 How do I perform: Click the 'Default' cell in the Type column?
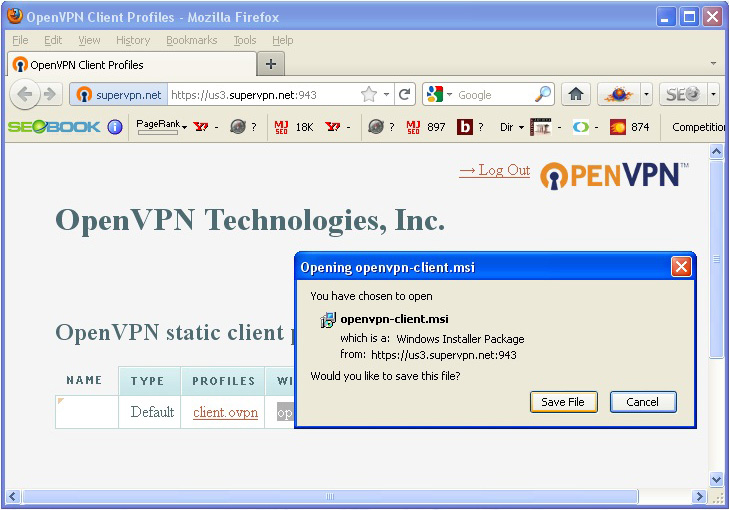click(x=152, y=412)
